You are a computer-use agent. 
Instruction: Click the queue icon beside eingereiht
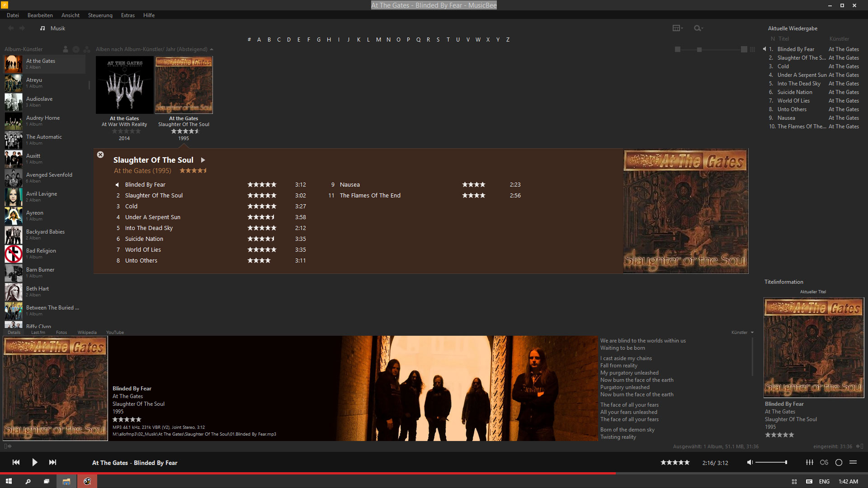pos(859,446)
